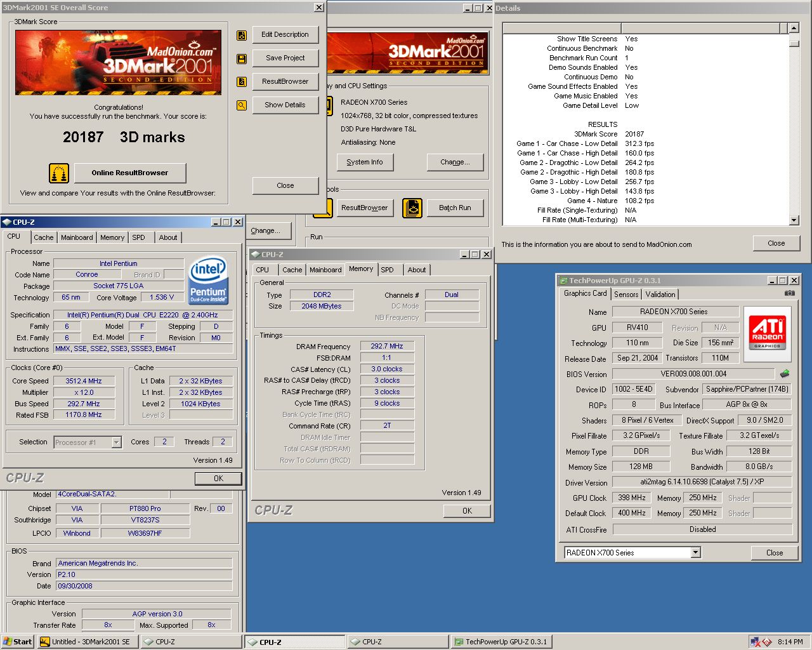
Task: Switch to Validation tab in GPU-Z
Action: pos(660,295)
